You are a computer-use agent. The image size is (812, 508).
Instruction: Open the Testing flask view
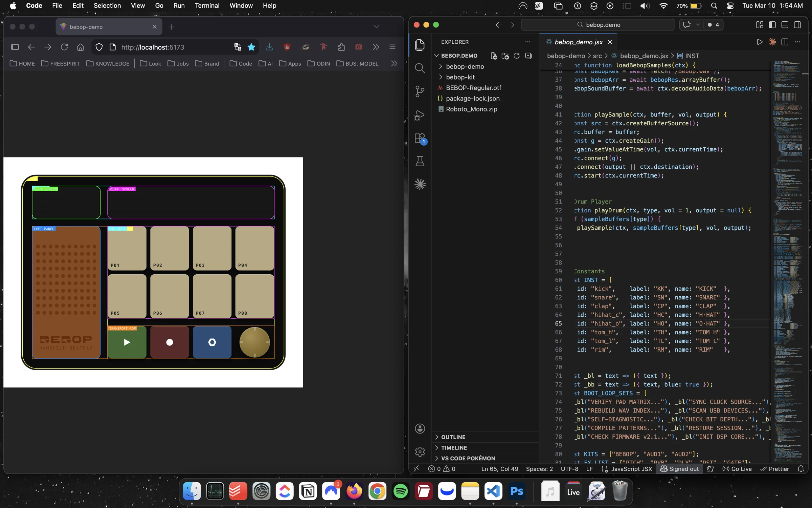[420, 161]
